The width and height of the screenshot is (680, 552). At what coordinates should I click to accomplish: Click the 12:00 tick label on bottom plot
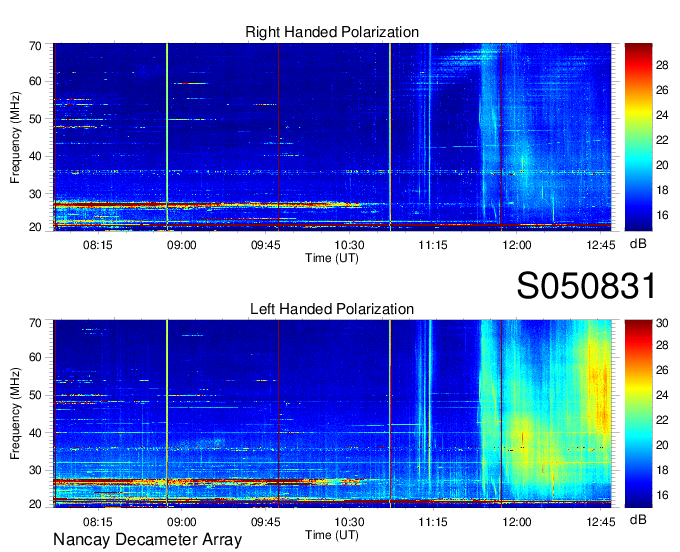pos(517,522)
